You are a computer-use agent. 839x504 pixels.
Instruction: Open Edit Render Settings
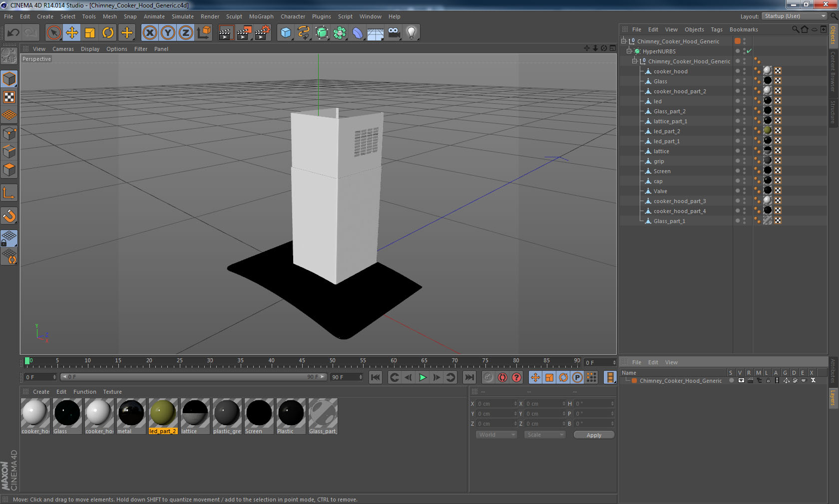262,33
